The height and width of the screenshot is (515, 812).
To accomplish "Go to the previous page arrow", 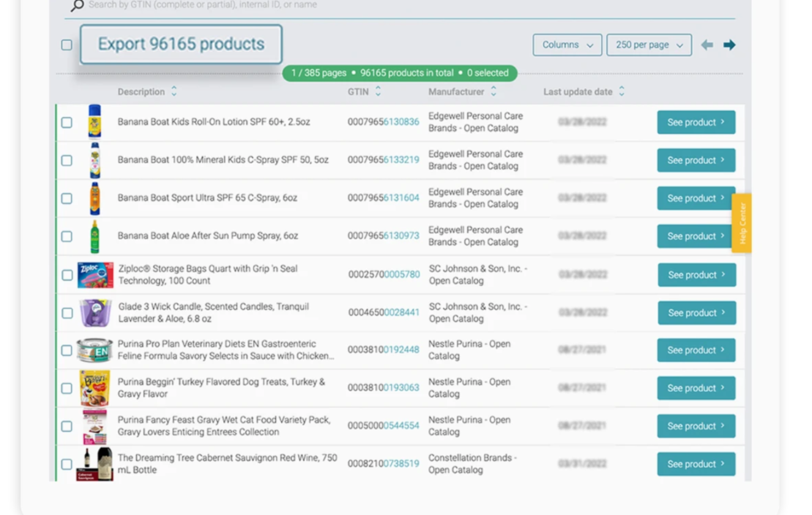I will click(x=707, y=45).
